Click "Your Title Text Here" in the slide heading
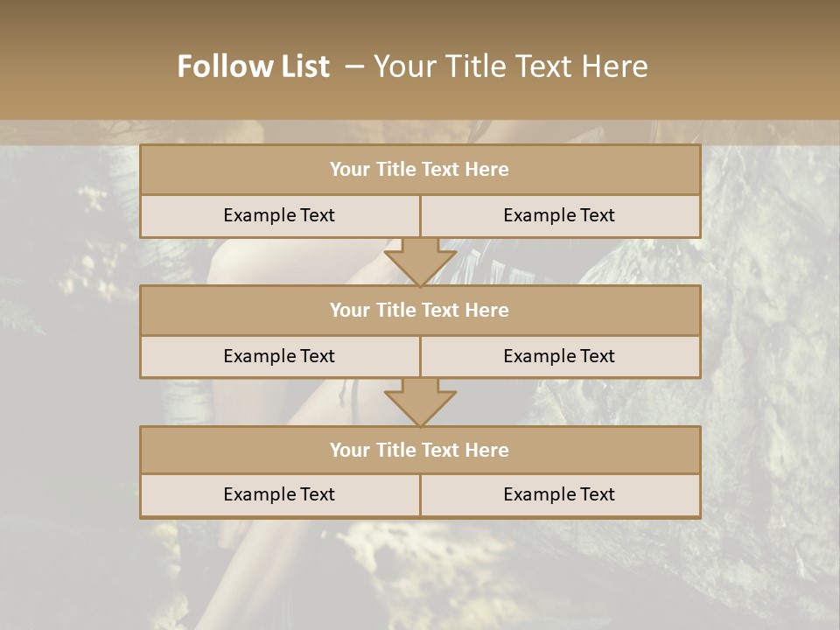The image size is (840, 630). (x=510, y=66)
